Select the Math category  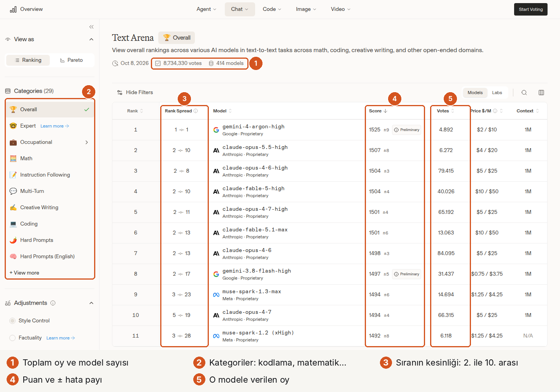pos(50,159)
